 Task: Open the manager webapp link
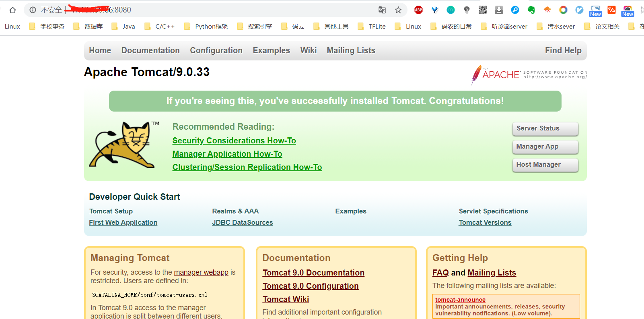point(201,272)
